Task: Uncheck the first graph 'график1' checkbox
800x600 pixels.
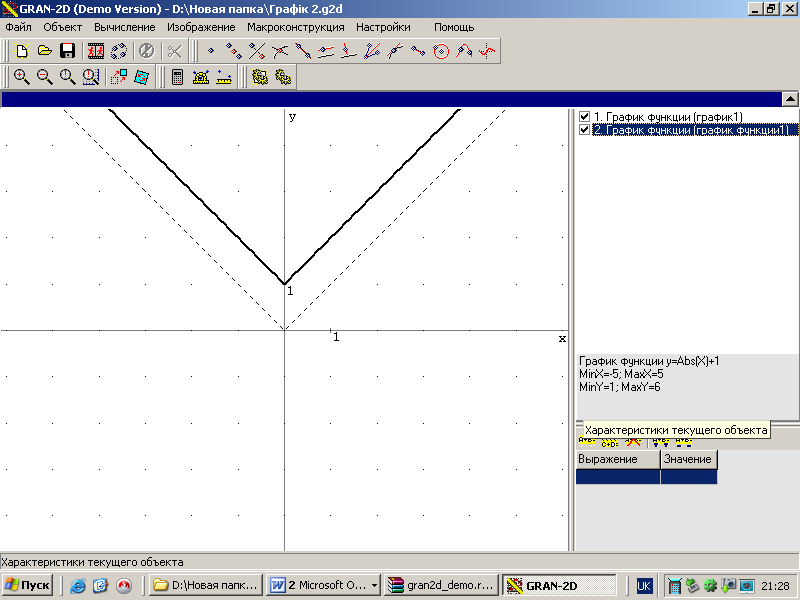Action: pos(585,117)
